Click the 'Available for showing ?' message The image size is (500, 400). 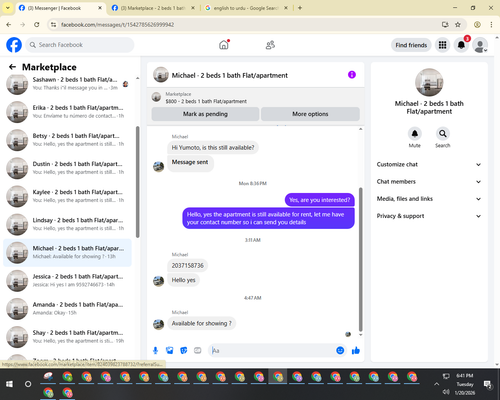coord(201,323)
